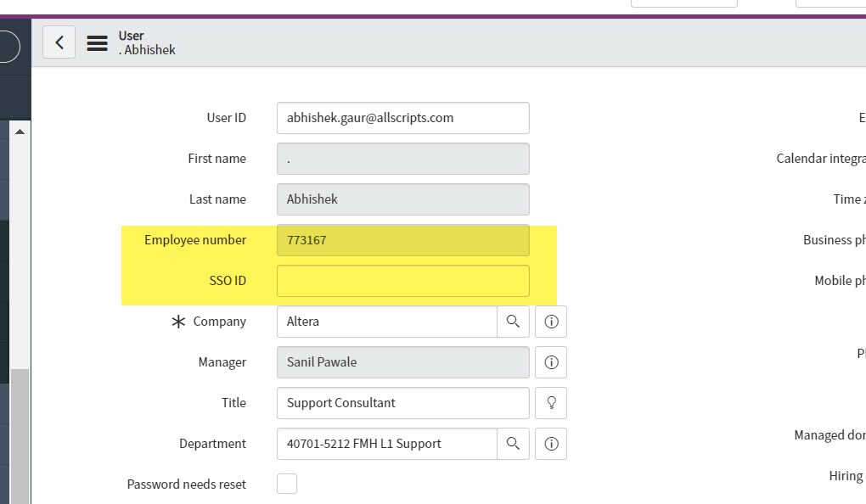The image size is (866, 504).
Task: Click the partially visible top-right button
Action: pyautogui.click(x=684, y=3)
